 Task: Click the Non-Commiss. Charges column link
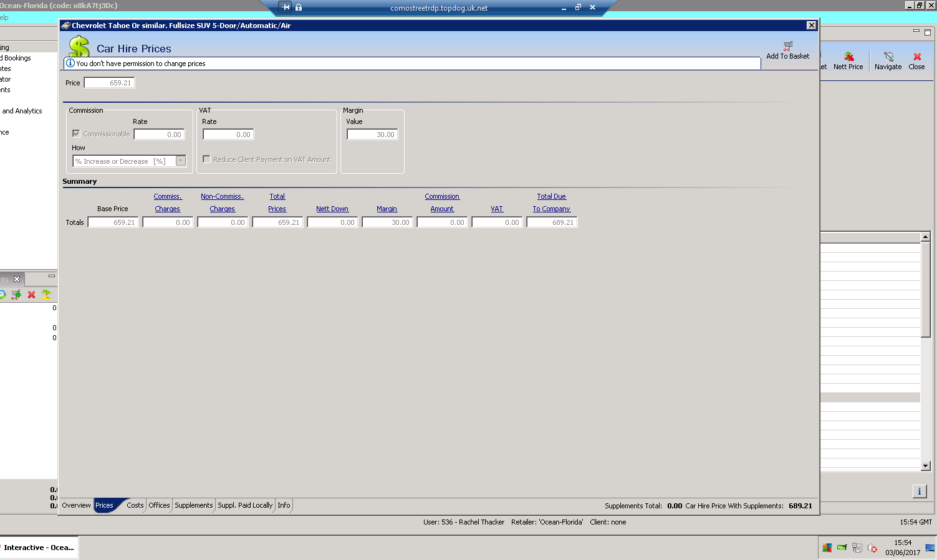(223, 202)
